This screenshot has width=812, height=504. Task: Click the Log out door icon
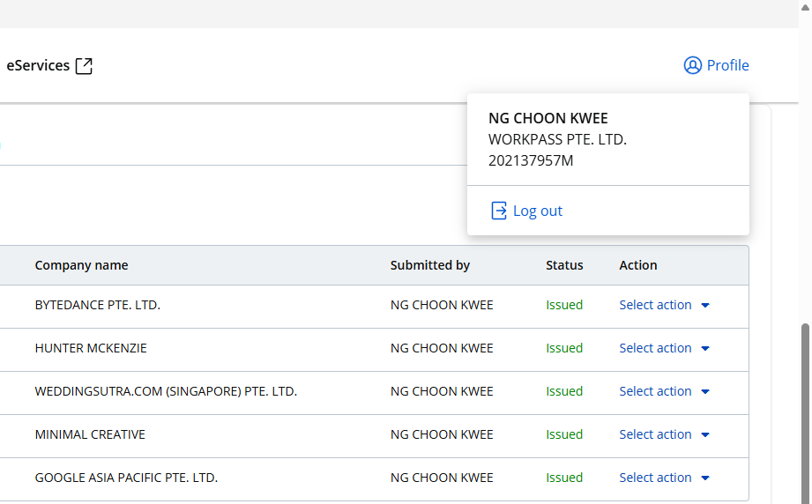[x=499, y=211]
